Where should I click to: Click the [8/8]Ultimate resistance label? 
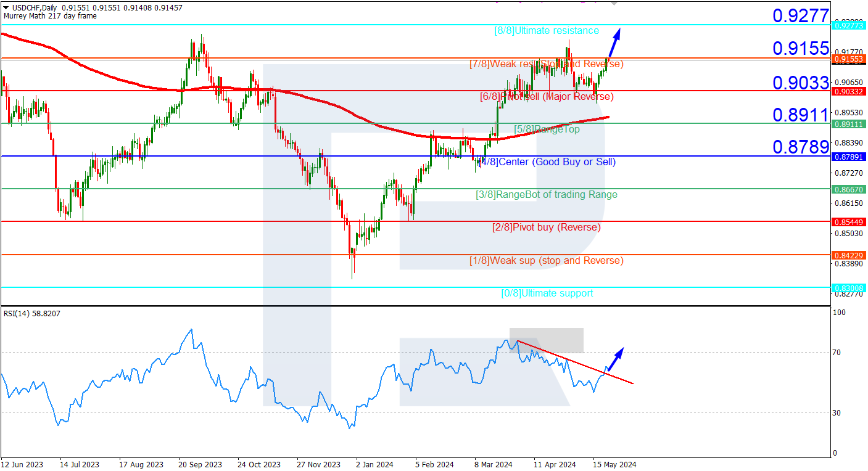coord(547,31)
